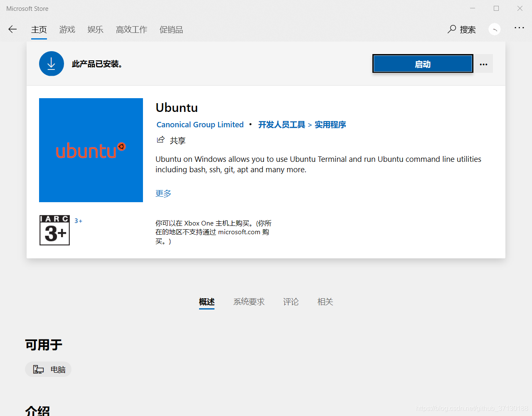The image size is (532, 416).
Task: Open more options beside 启动 button
Action: point(483,64)
